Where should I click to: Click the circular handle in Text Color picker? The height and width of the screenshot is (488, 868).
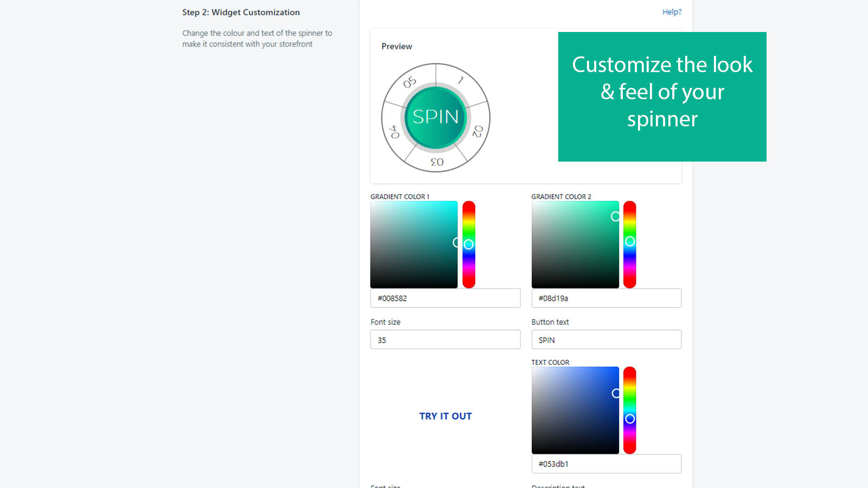point(615,394)
